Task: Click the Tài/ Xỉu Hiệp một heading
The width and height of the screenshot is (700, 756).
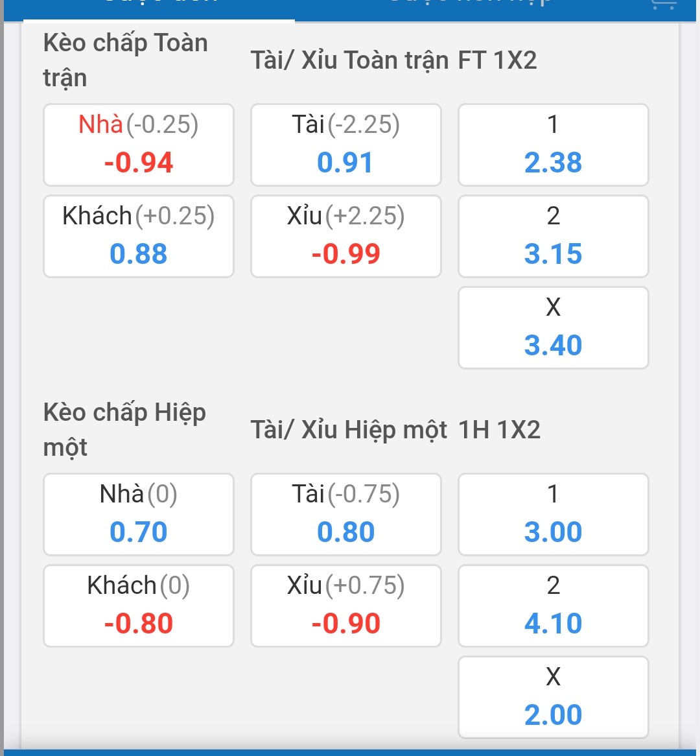Action: coord(349,430)
